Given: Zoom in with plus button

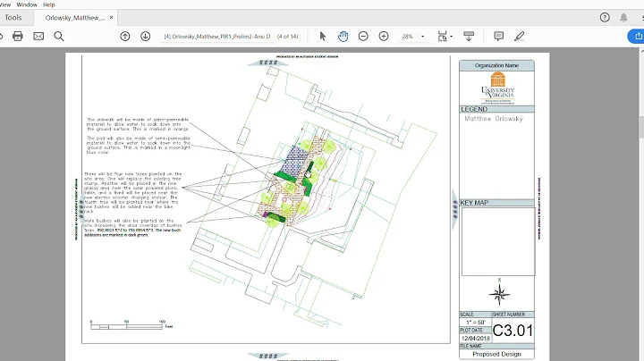Looking at the screenshot, I should [384, 36].
